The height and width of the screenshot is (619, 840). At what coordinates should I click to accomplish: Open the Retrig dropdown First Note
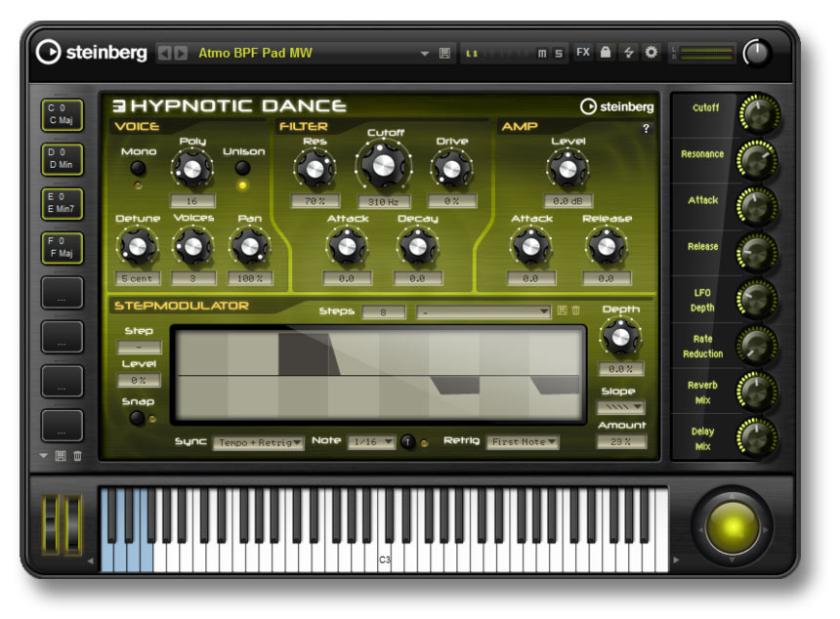tap(523, 441)
